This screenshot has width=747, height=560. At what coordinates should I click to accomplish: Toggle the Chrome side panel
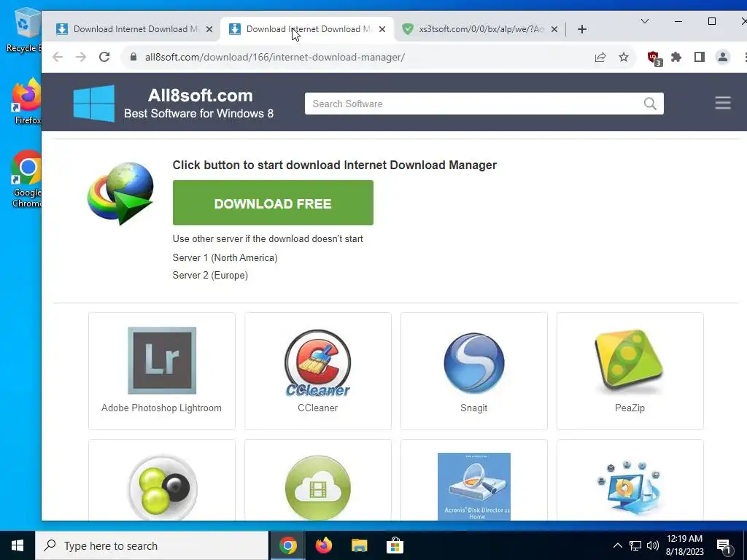coord(700,57)
